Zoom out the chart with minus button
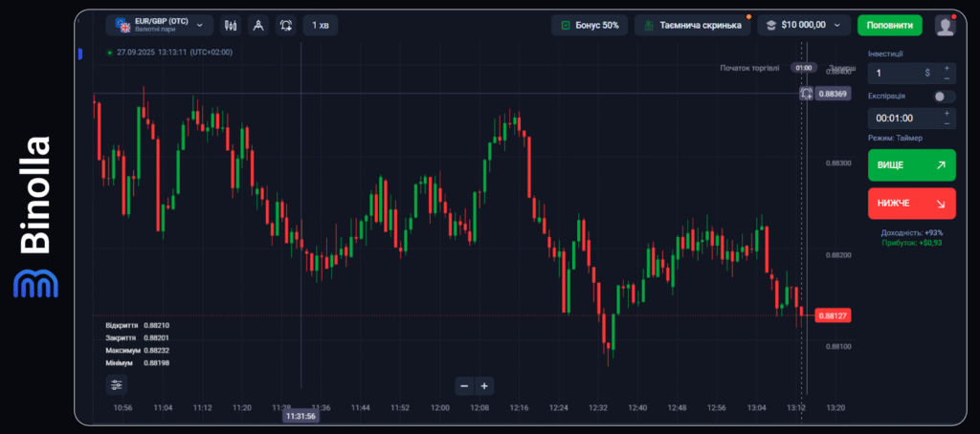Screen dimensions: 980x434 (x=464, y=386)
